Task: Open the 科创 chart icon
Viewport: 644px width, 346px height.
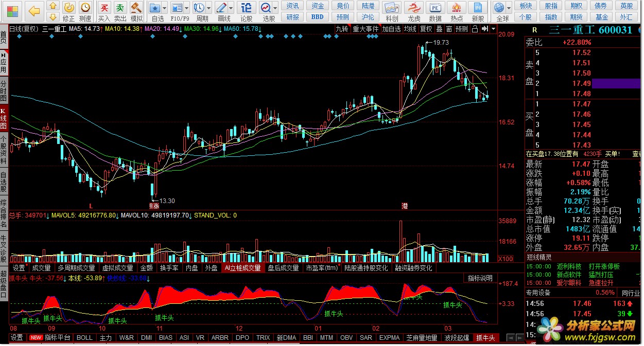Action: click(x=392, y=11)
